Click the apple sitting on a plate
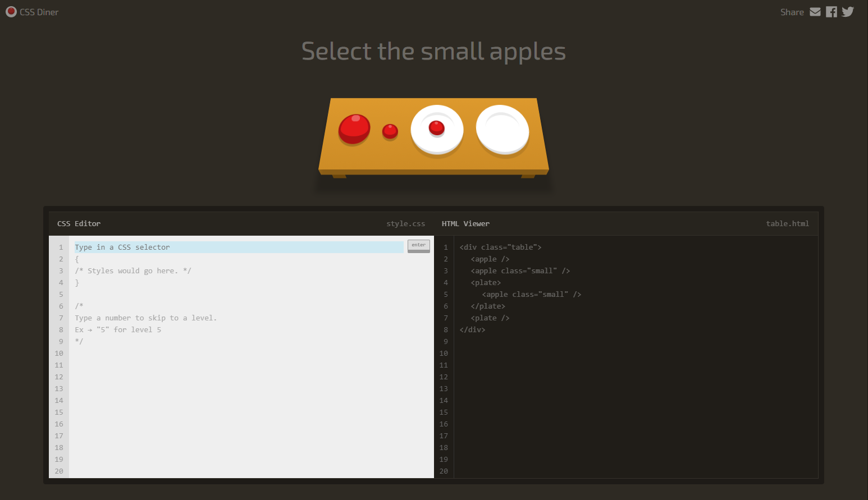868x500 pixels. coord(437,128)
